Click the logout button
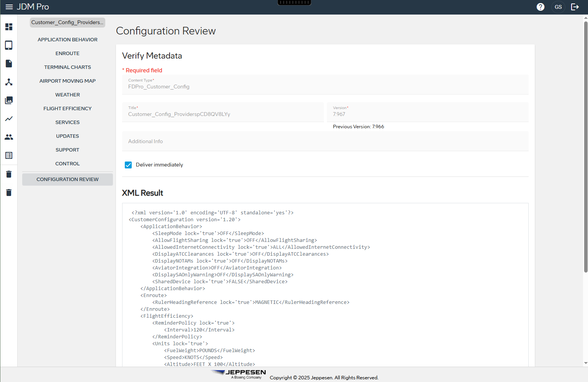 (575, 7)
